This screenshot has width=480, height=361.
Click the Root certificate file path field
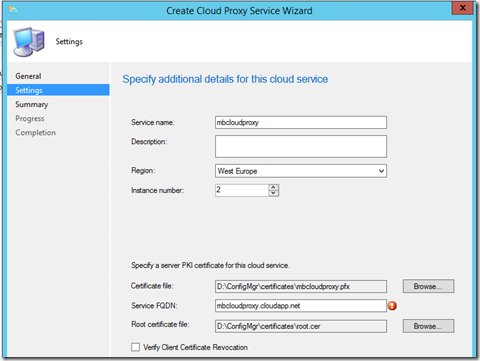(301, 326)
